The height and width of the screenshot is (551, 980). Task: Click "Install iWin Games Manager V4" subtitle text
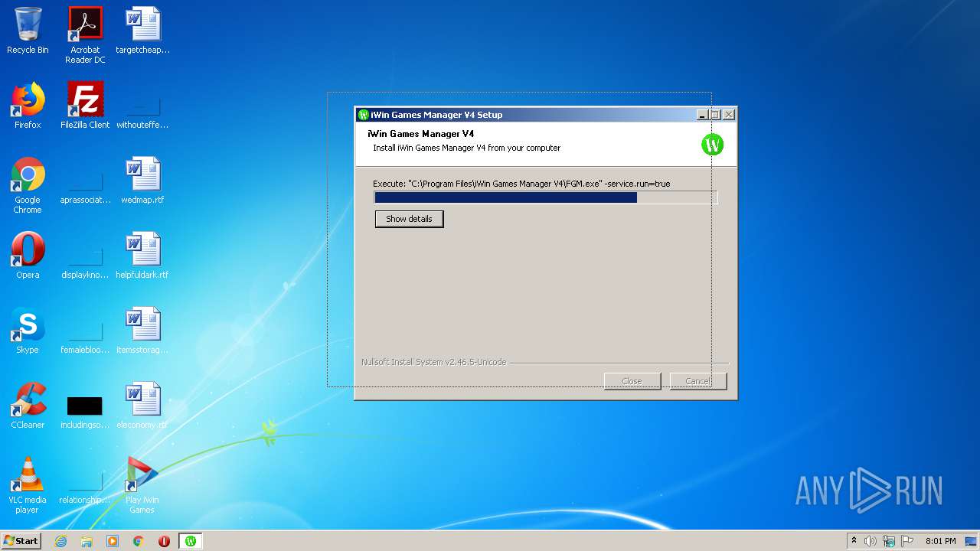coord(466,148)
